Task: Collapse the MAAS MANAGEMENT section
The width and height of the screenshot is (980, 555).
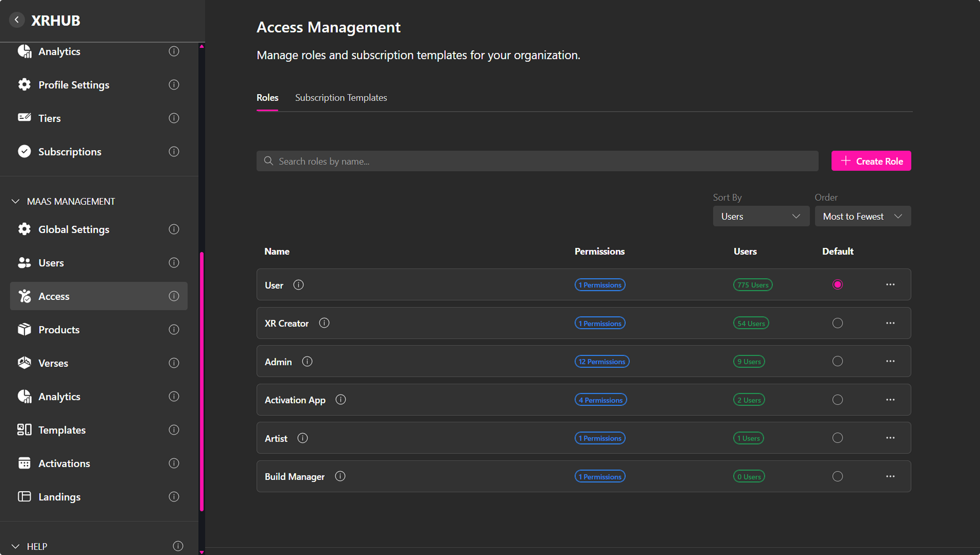Action: pyautogui.click(x=15, y=201)
